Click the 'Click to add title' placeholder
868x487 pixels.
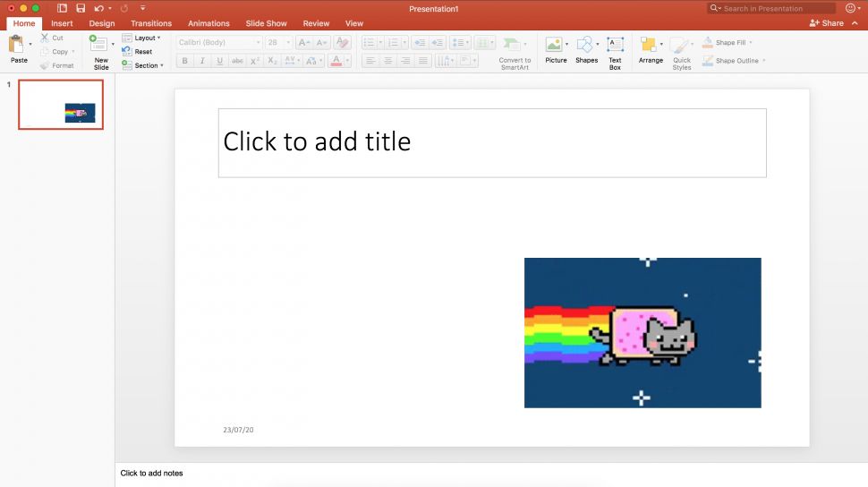492,143
